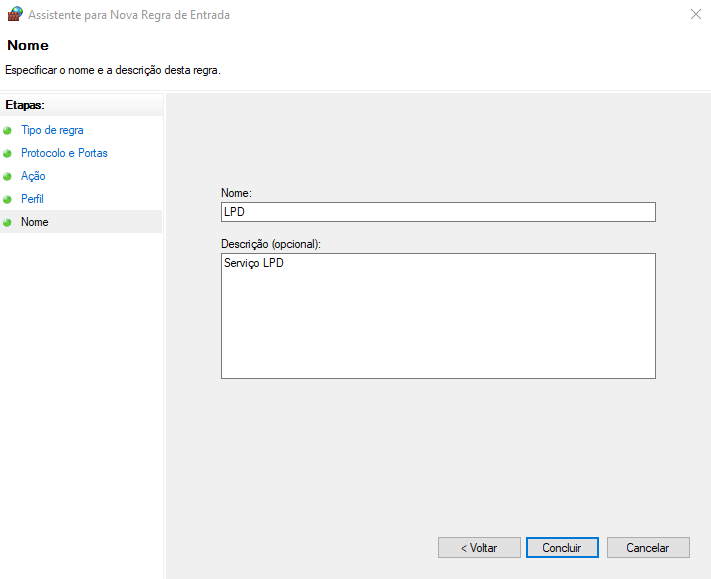
Task: Click green bullet next to Perfil step
Action: (x=8, y=200)
